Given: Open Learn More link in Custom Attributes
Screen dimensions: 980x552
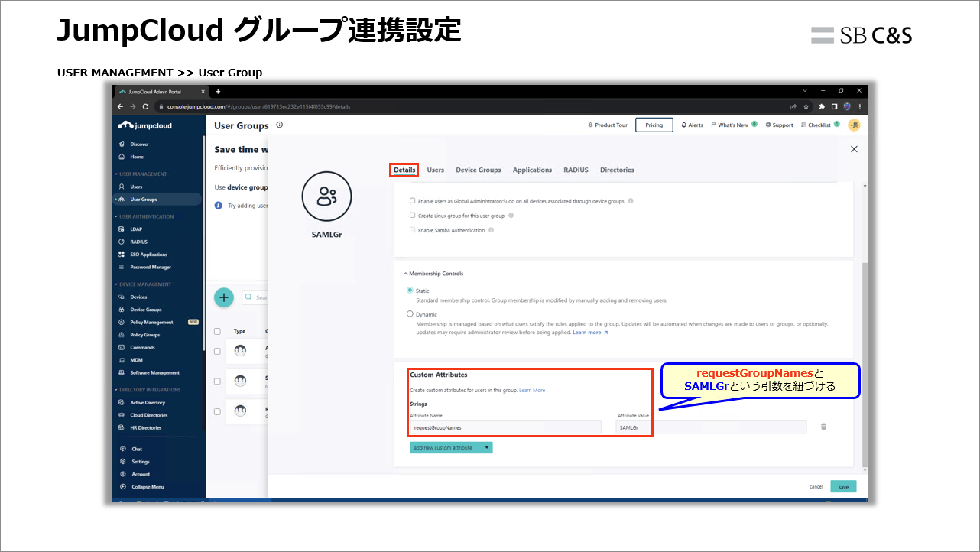Looking at the screenshot, I should 532,391.
